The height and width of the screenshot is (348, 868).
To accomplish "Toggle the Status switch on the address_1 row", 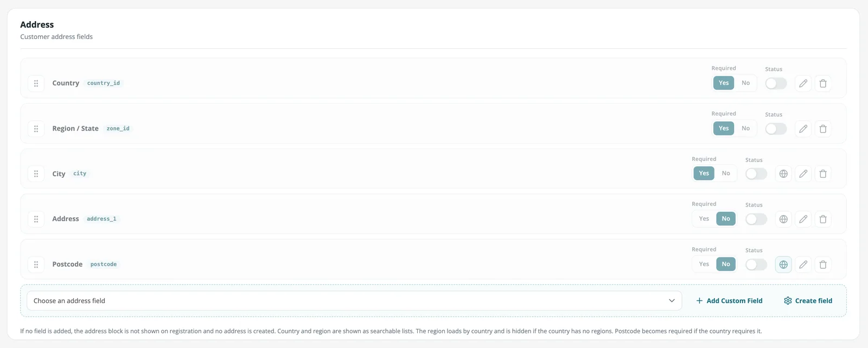I will point(756,219).
